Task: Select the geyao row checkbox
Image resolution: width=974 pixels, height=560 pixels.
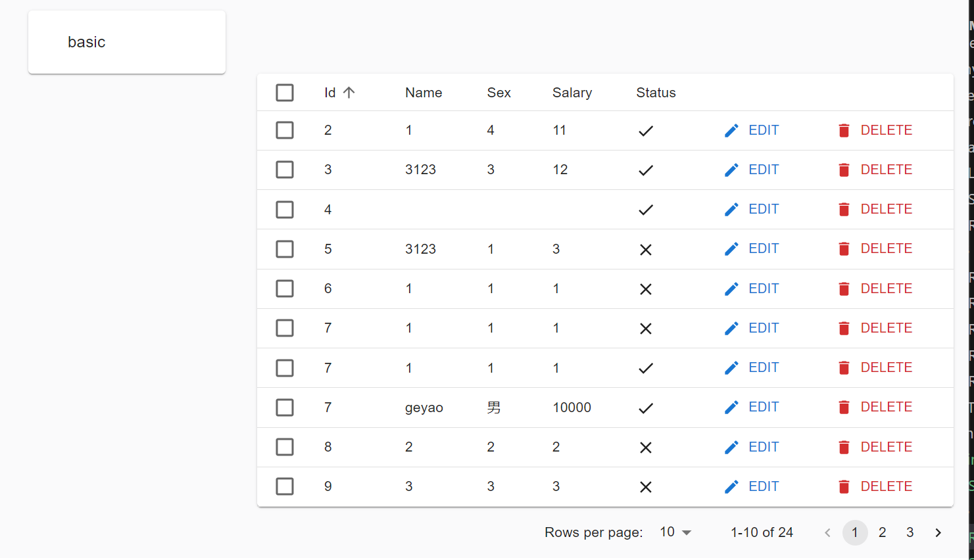Action: pos(285,408)
